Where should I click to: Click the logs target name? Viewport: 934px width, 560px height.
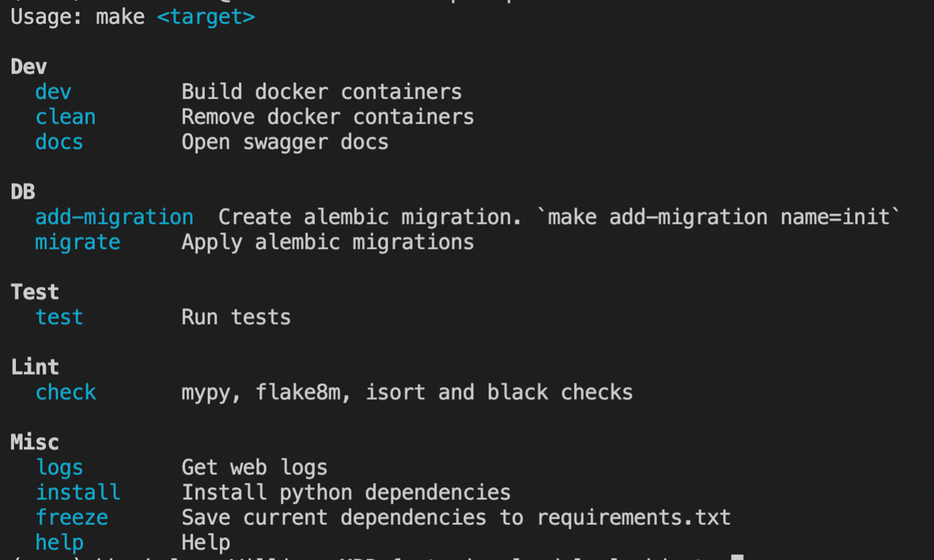pos(59,467)
